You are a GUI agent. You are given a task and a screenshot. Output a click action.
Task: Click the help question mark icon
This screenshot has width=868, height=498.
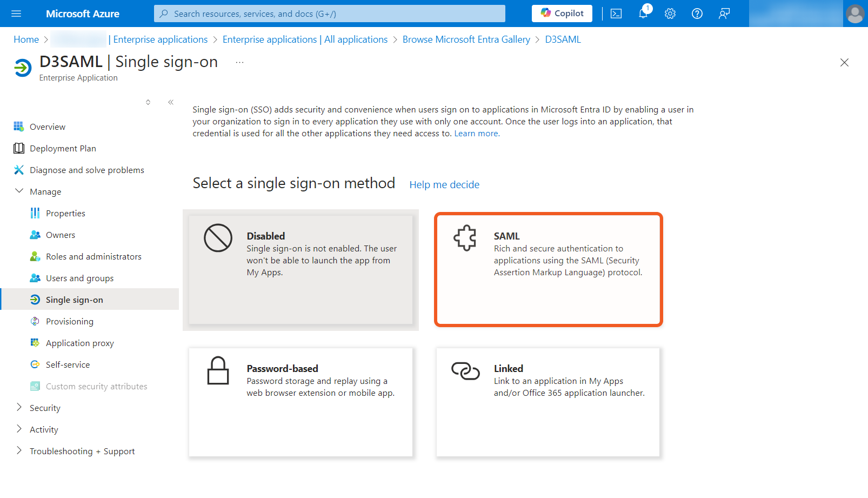697,14
